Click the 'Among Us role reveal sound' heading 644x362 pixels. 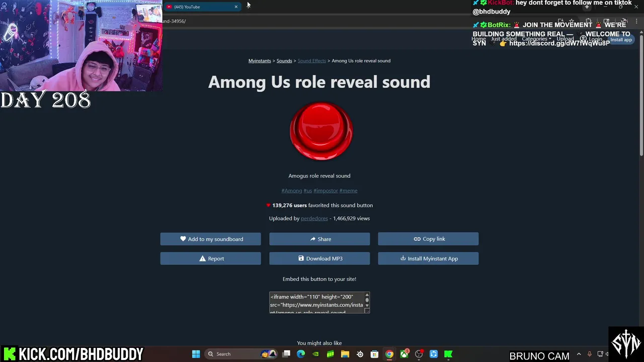(319, 82)
